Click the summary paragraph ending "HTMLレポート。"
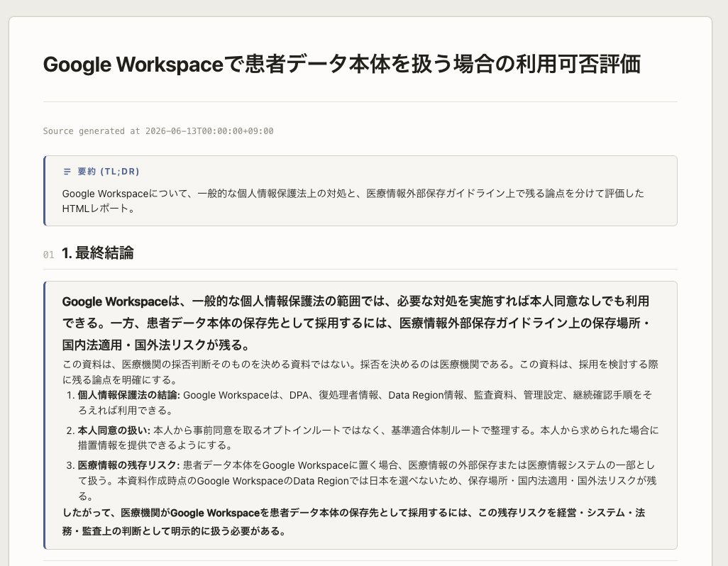The height and width of the screenshot is (566, 728). [353, 201]
